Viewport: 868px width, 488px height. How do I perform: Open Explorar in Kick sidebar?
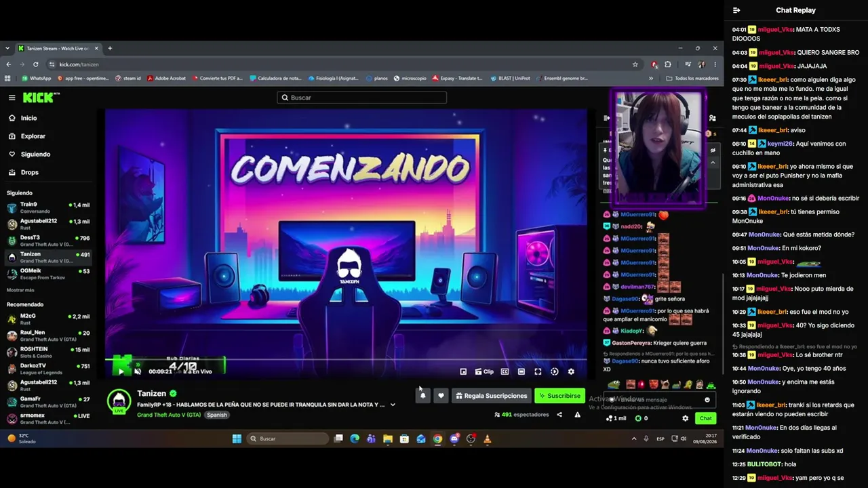click(26, 136)
